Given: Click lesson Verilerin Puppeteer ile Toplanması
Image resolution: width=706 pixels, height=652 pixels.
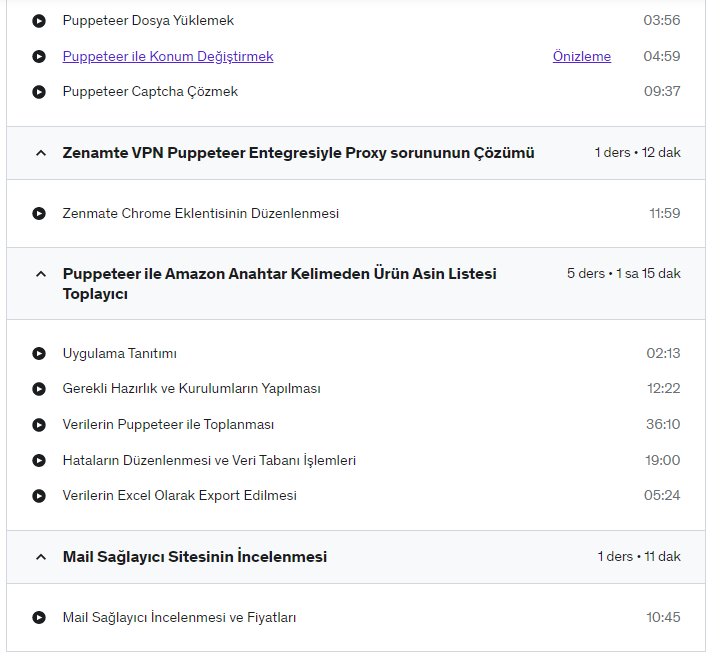Looking at the screenshot, I should point(168,425).
